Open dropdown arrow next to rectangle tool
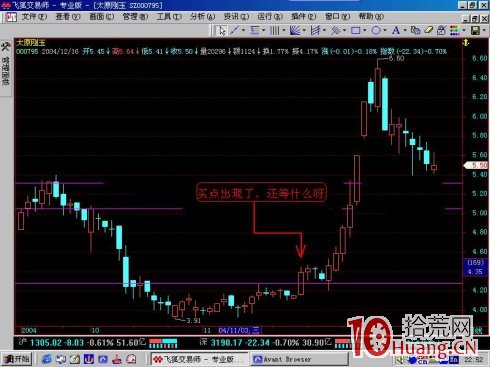490x367 pixels. 365,30
